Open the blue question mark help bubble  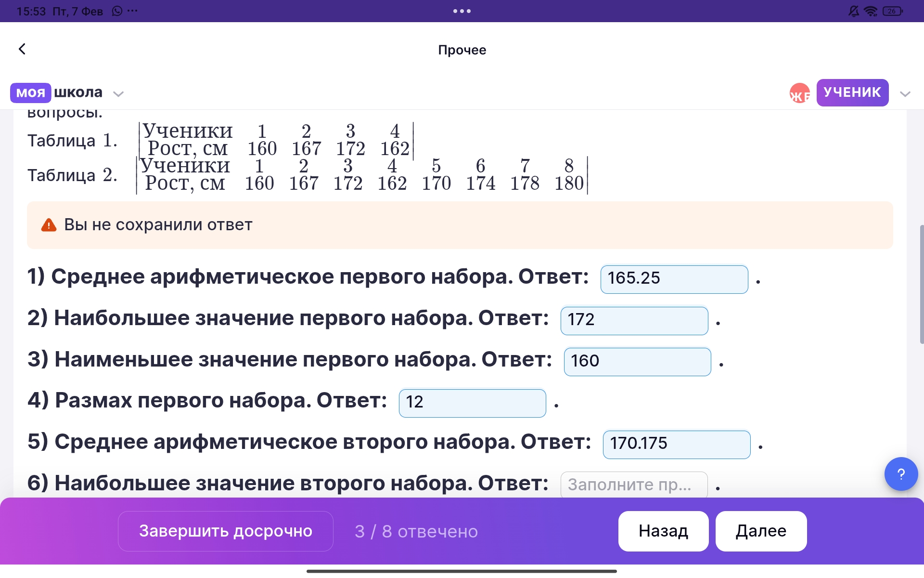(901, 474)
